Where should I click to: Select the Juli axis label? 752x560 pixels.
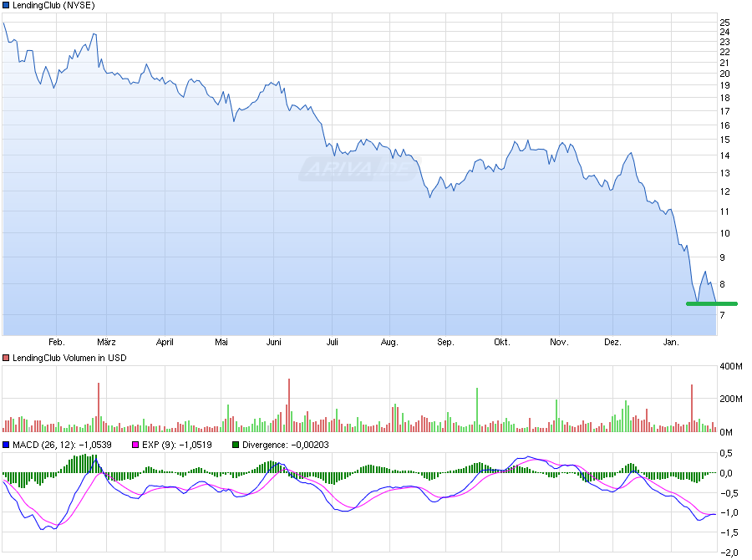pos(333,342)
